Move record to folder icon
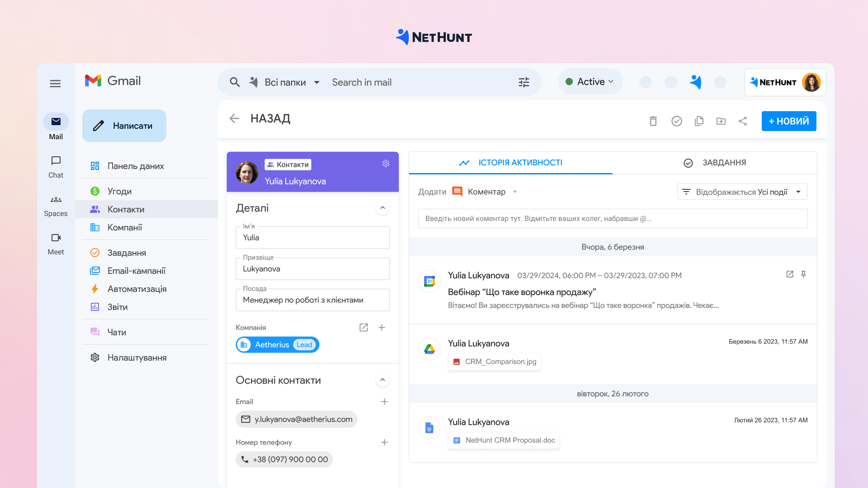Screen dimensions: 868x488 [x=721, y=121]
